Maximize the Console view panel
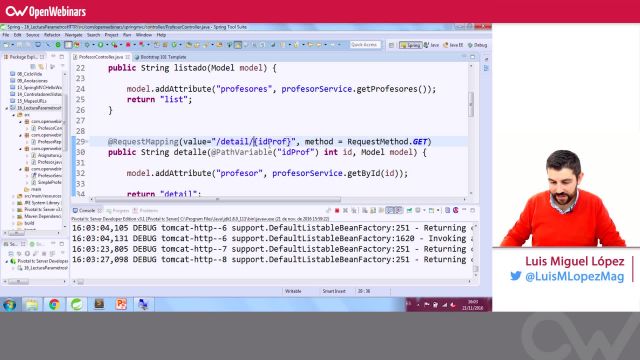This screenshot has width=640, height=360. [x=473, y=210]
